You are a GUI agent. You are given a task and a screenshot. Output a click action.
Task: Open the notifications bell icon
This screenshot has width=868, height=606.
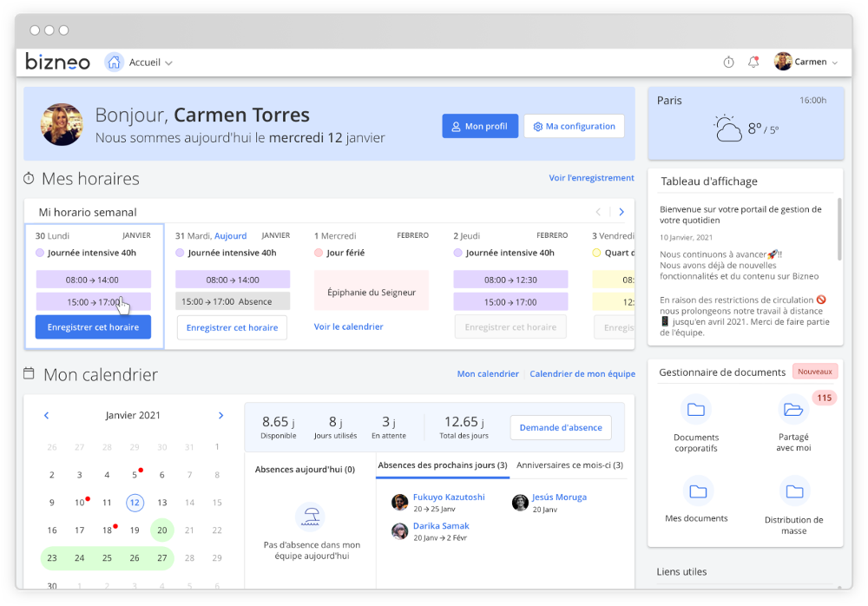coord(753,62)
